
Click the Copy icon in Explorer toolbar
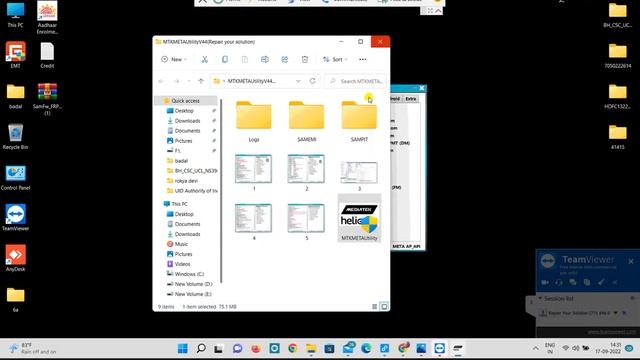pyautogui.click(x=224, y=60)
